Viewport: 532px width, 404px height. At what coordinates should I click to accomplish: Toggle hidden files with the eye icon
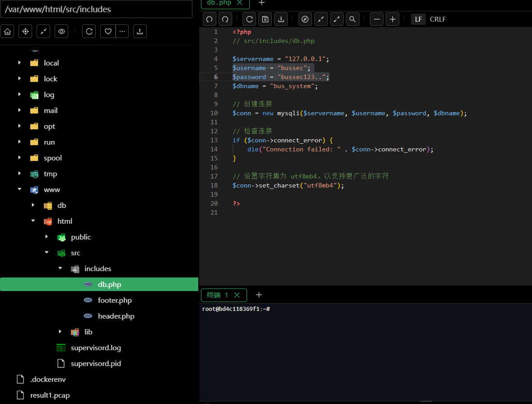click(61, 31)
